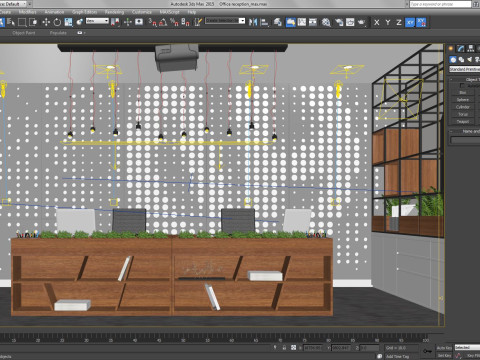Enable the AutoGrid checkbox
This screenshot has width=480, height=360.
point(462,86)
